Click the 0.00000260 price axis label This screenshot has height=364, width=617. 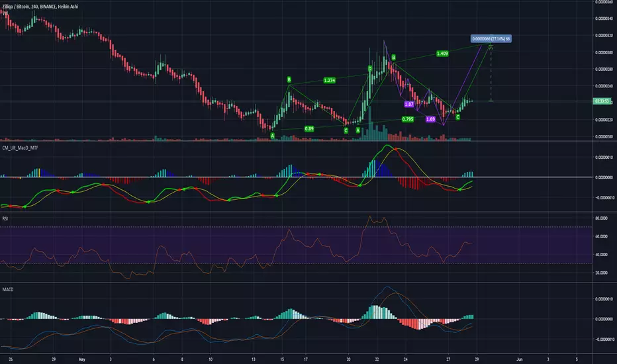604,86
